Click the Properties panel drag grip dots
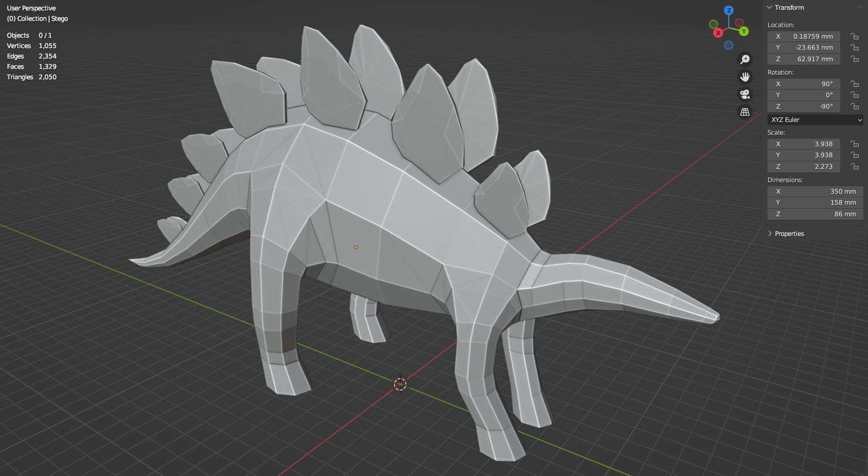The image size is (868, 476). coord(862,233)
